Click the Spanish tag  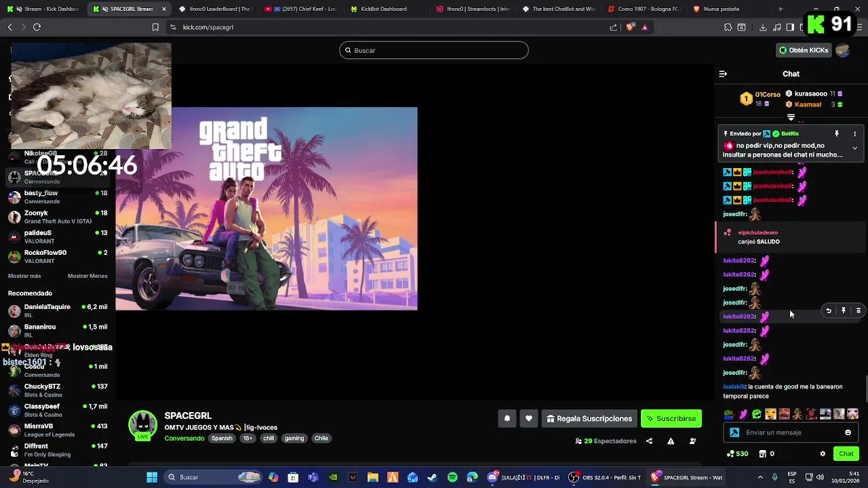[221, 439]
